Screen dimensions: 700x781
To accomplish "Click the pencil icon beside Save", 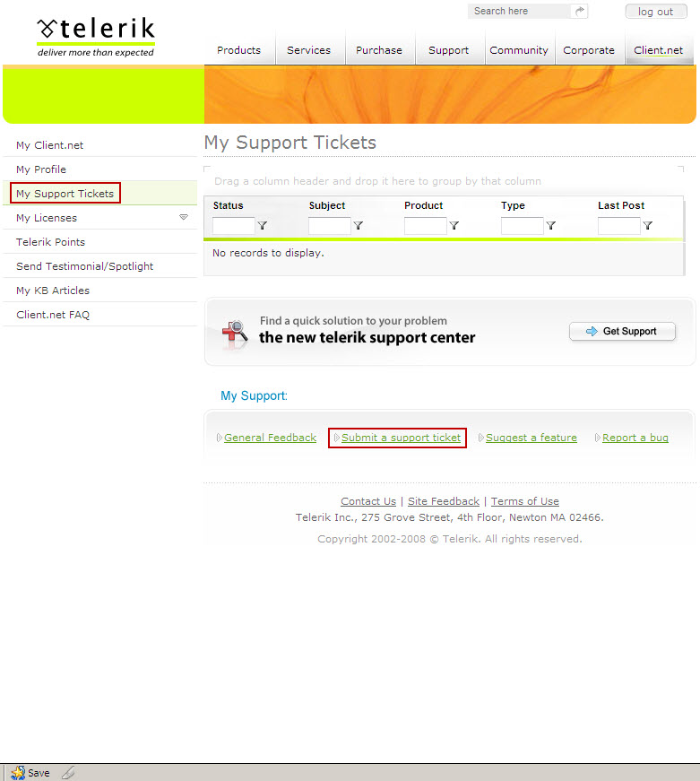I will (68, 773).
